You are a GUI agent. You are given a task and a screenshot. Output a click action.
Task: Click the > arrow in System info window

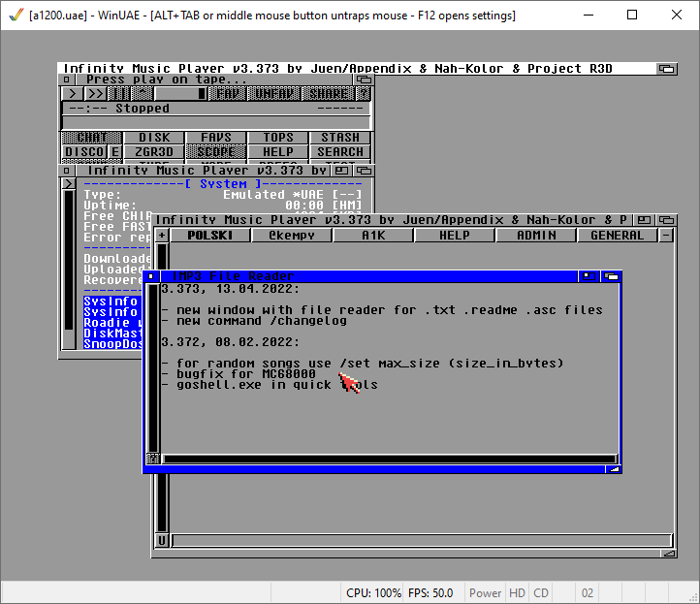click(x=68, y=183)
